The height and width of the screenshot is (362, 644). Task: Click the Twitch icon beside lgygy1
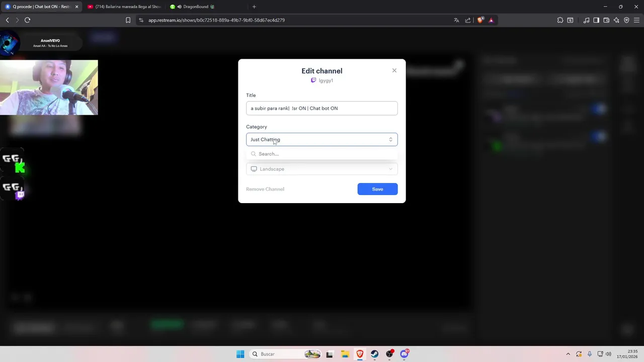click(313, 80)
